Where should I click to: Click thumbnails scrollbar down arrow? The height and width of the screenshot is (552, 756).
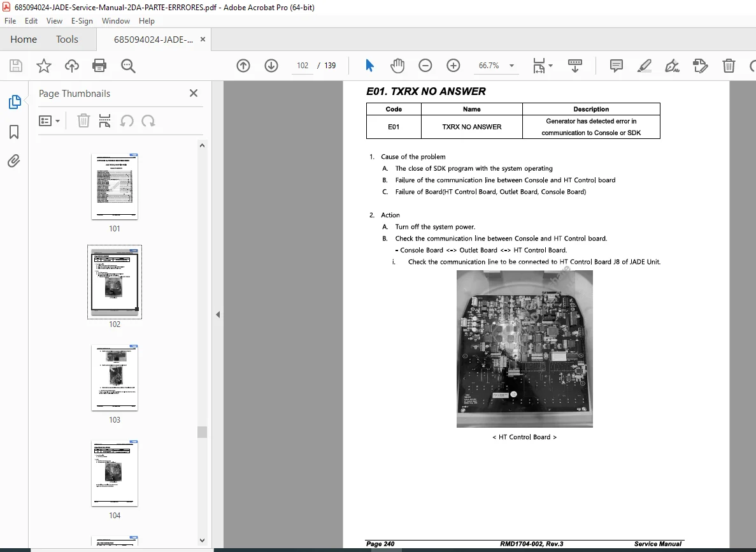(x=203, y=541)
